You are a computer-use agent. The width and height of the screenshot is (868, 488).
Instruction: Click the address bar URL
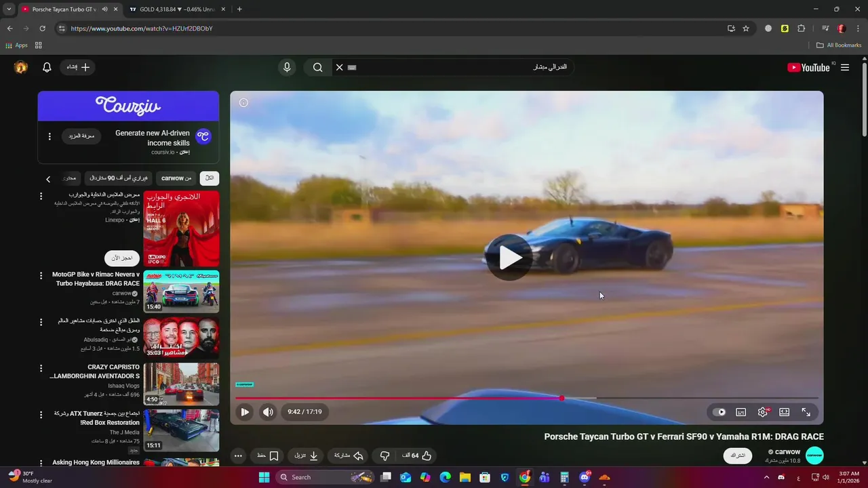[x=142, y=28]
